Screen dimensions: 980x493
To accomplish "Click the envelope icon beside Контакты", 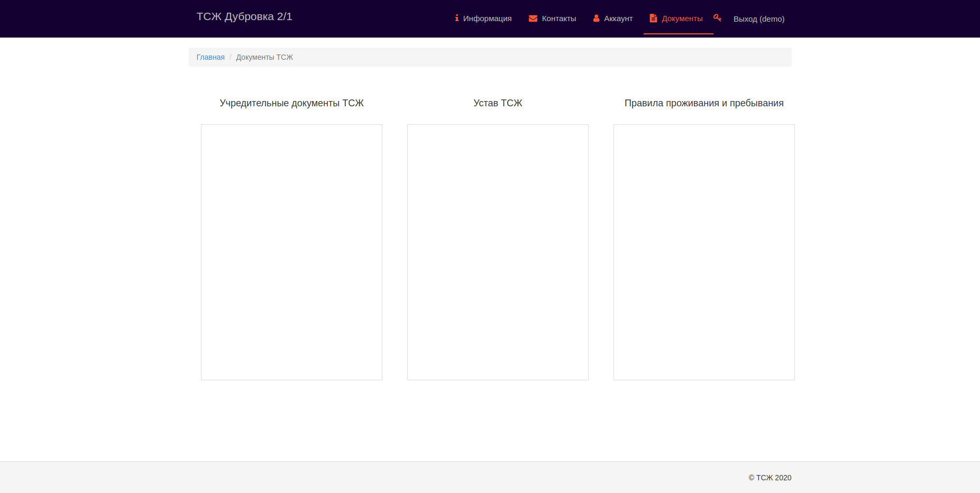I will pyautogui.click(x=533, y=19).
